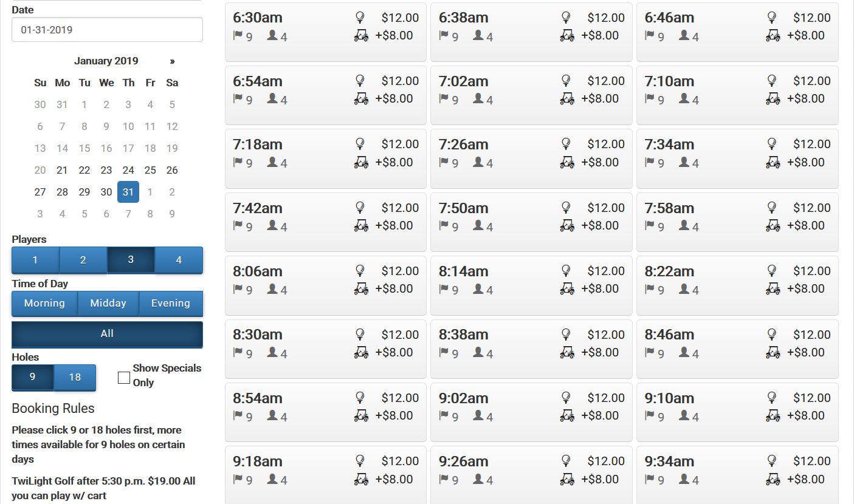Screen dimensions: 854x504
Task: Click the golf cart icon beside +$8.00 at 7:02am
Action: pos(567,99)
